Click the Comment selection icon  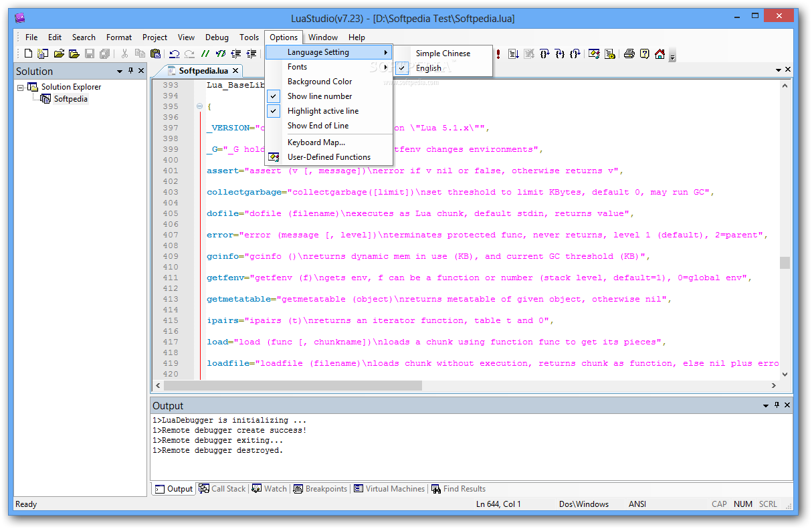pos(205,54)
